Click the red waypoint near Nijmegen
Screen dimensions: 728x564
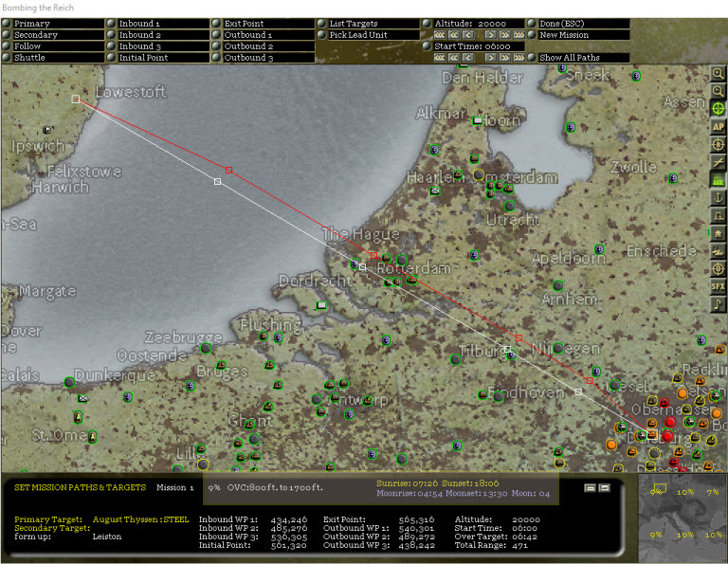[519, 338]
